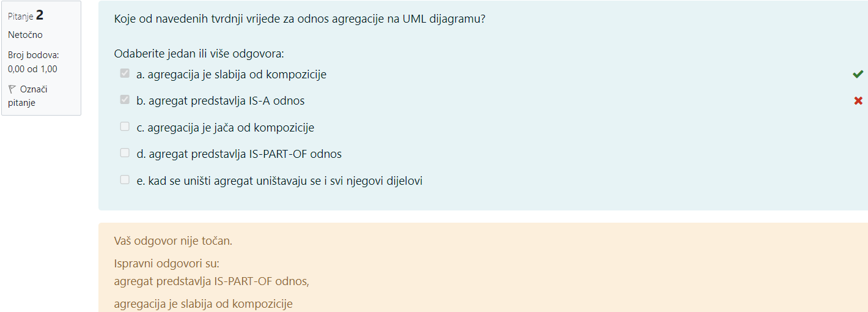Toggle checkbox b. agregat predstavlja IS-A odnos
This screenshot has height=312, width=868.
click(125, 100)
